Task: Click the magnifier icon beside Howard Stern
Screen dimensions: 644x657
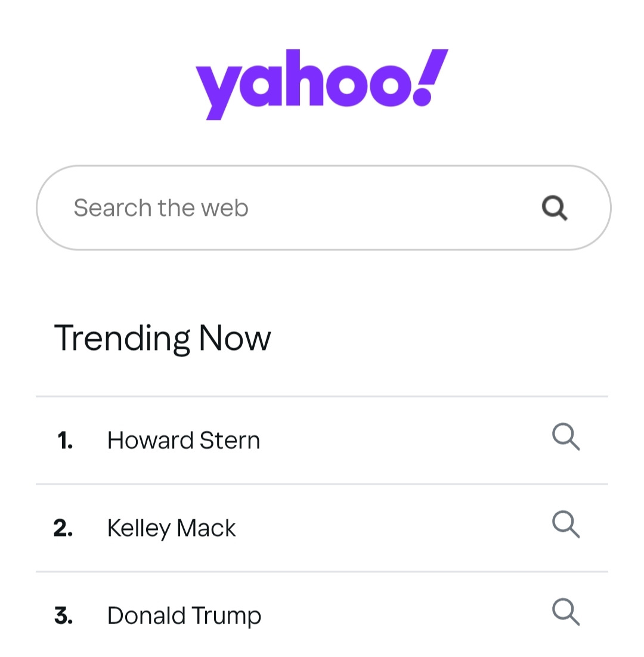Action: [565, 437]
